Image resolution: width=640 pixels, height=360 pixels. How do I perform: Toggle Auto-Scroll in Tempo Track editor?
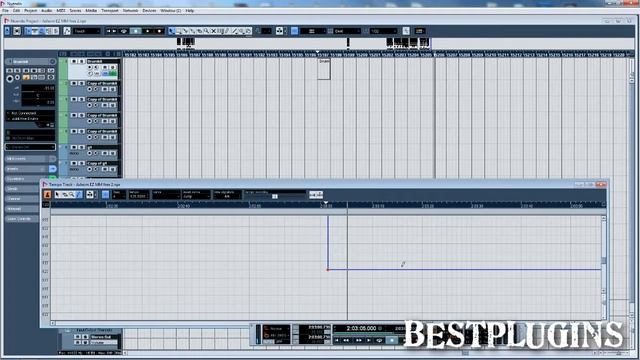[90, 195]
